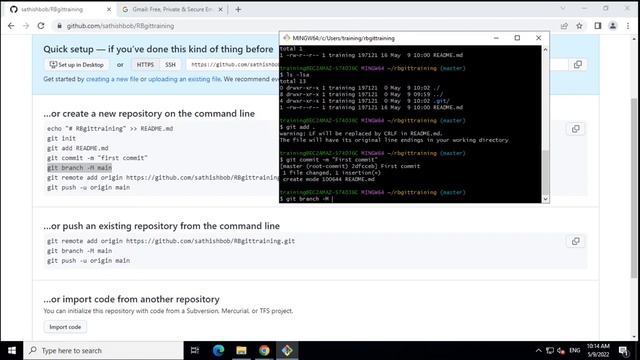
Task: Open the browser side panel icon
Action: pos(598,26)
